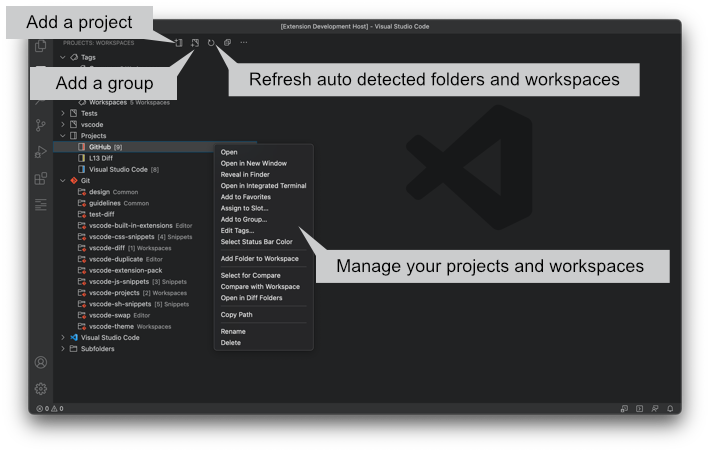Select the guidelines Common repository
Viewport: 710px width, 453px height.
tap(134, 203)
